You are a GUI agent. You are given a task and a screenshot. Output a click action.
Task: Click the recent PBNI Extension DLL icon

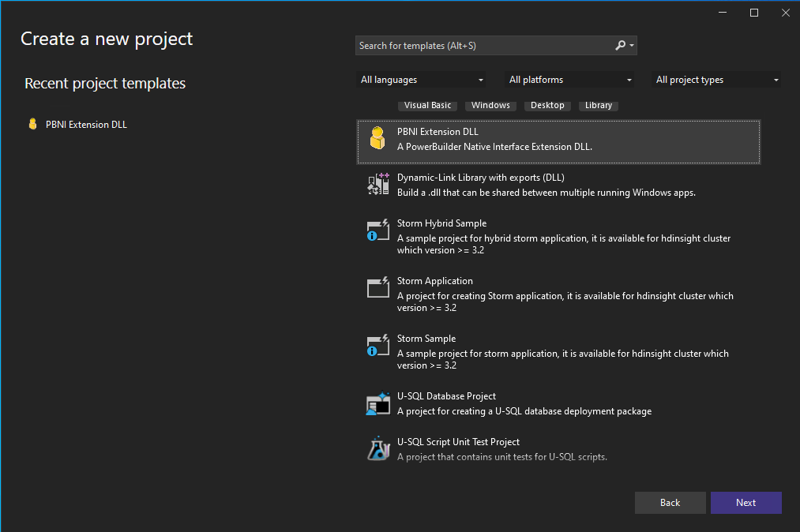point(32,125)
